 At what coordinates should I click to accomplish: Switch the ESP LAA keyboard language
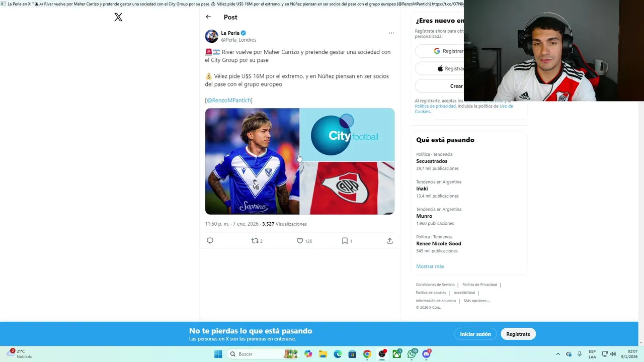pos(592,354)
